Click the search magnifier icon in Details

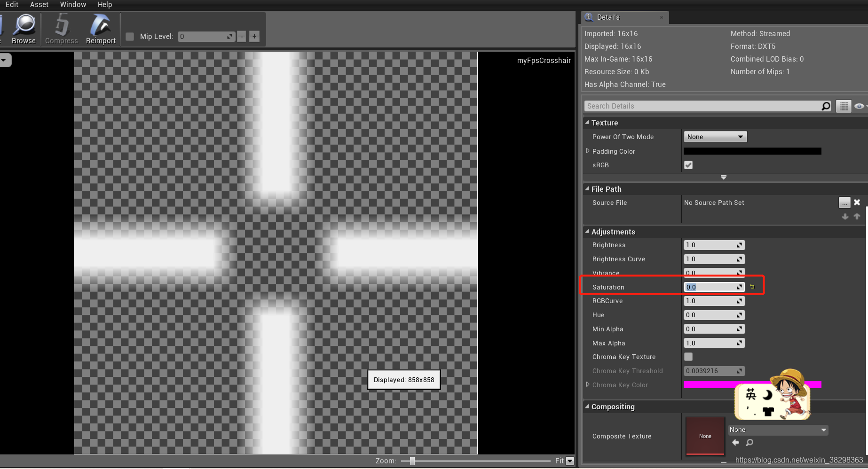[826, 106]
